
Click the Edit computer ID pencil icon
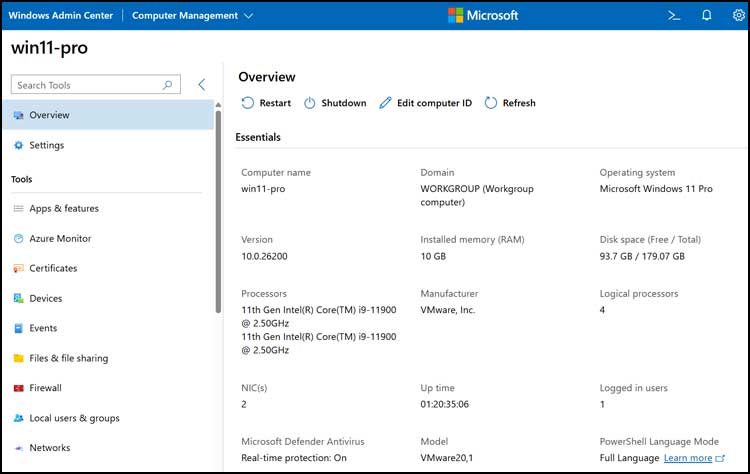(x=385, y=103)
